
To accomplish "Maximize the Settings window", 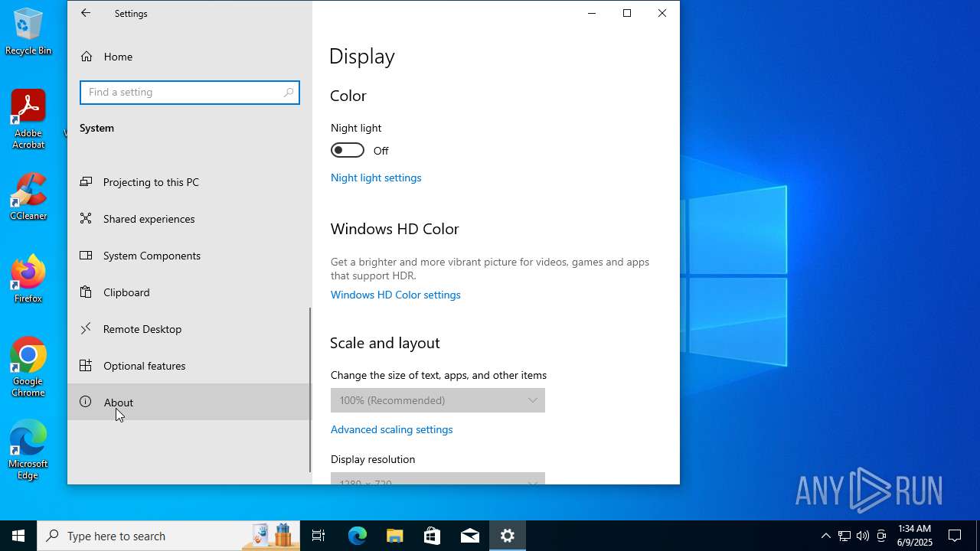I will [x=627, y=13].
